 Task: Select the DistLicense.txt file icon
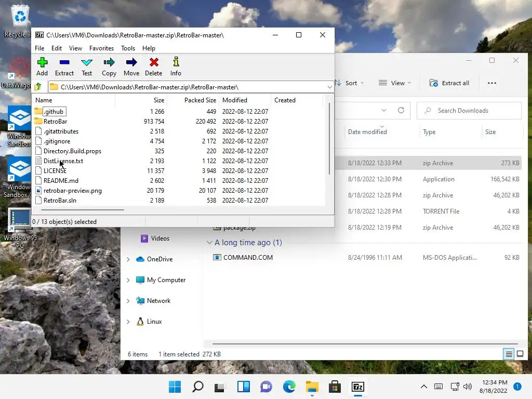[x=38, y=161]
